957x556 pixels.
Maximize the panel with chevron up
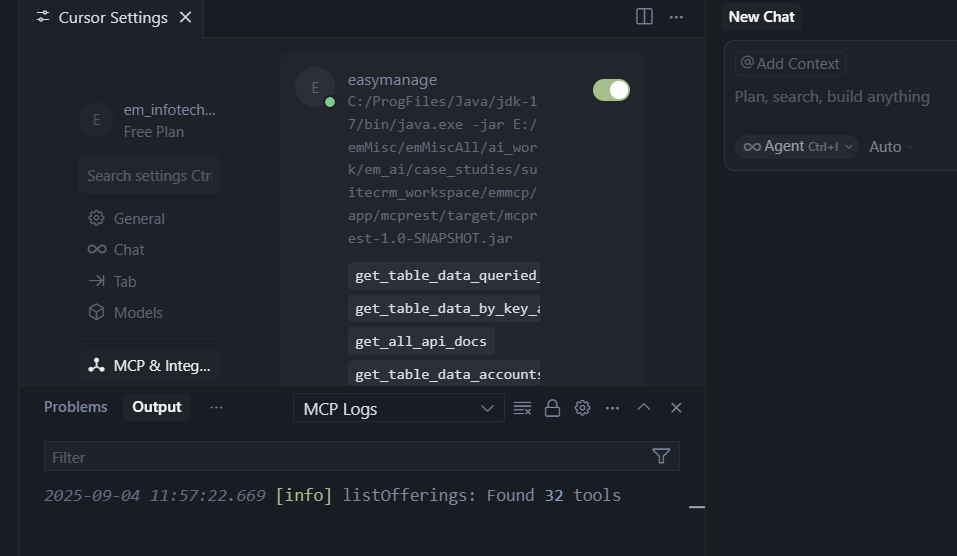coord(644,407)
